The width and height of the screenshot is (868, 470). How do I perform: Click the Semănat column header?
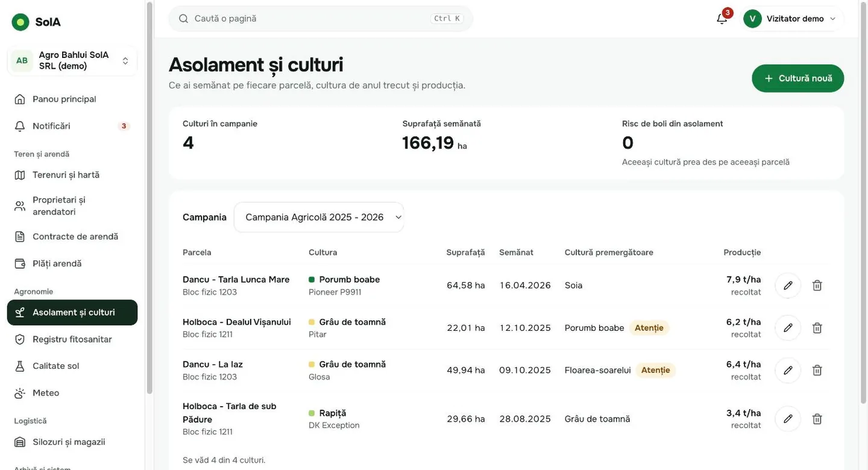point(516,252)
